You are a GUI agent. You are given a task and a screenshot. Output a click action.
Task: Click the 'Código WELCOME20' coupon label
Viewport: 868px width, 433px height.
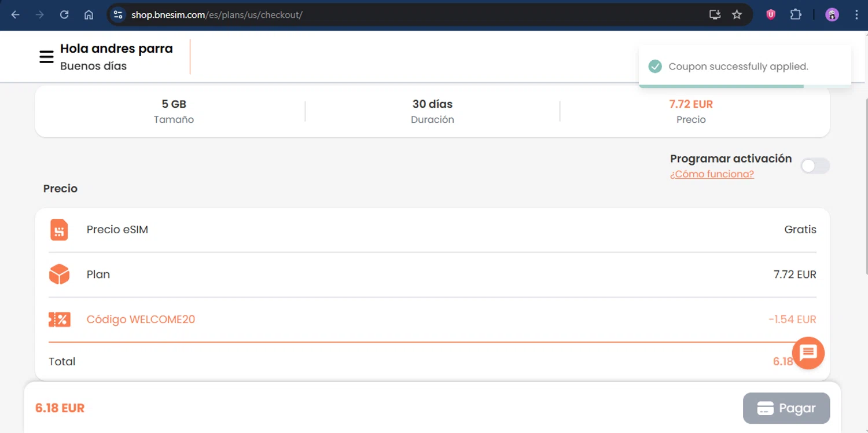[x=141, y=320]
